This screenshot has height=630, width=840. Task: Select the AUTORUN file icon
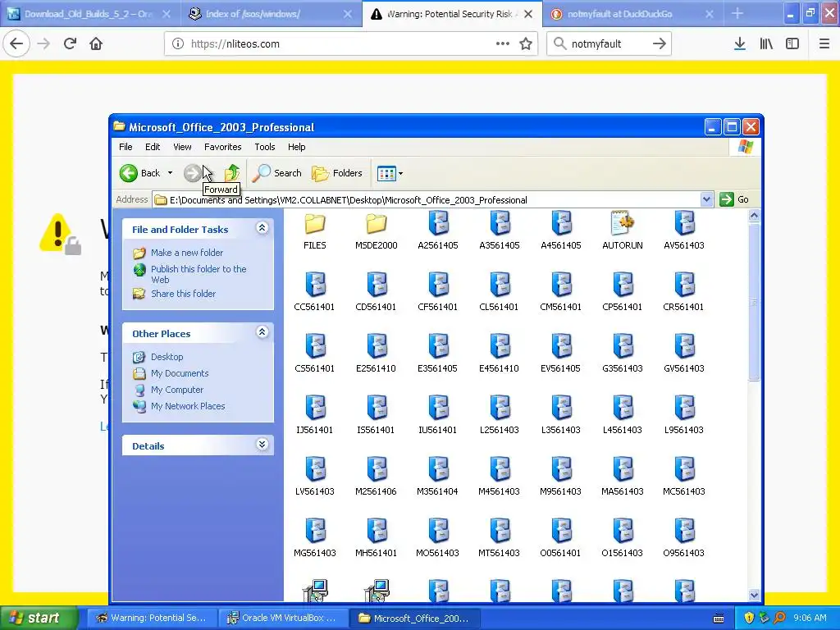pos(622,223)
